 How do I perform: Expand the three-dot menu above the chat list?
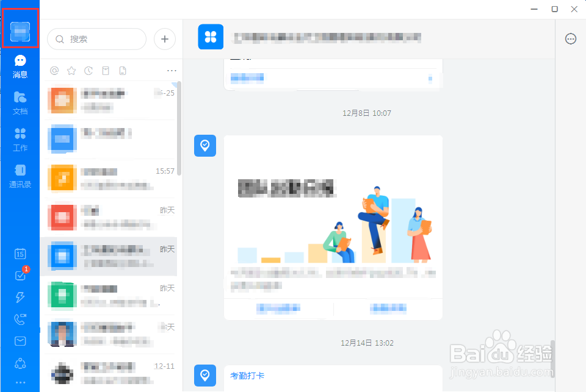click(x=172, y=70)
